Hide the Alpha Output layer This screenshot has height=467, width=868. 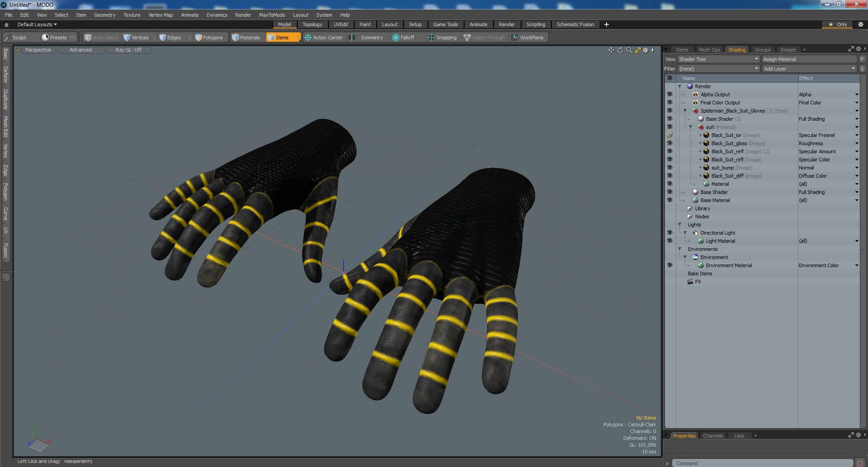tap(669, 94)
